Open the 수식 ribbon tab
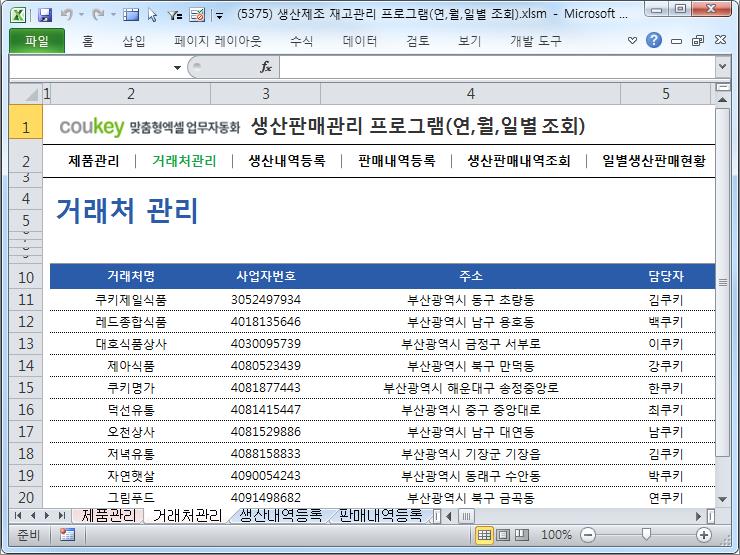Viewport: 740px width, 555px height. 302,41
